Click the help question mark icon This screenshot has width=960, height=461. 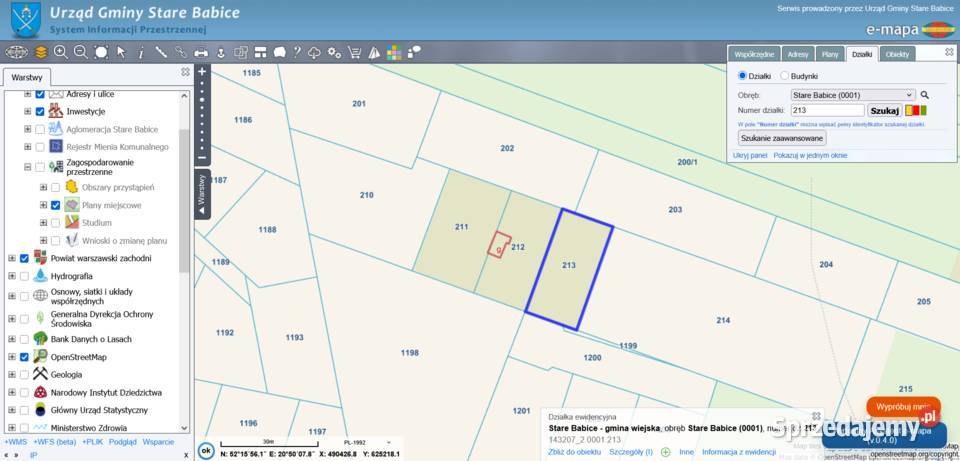click(x=297, y=52)
